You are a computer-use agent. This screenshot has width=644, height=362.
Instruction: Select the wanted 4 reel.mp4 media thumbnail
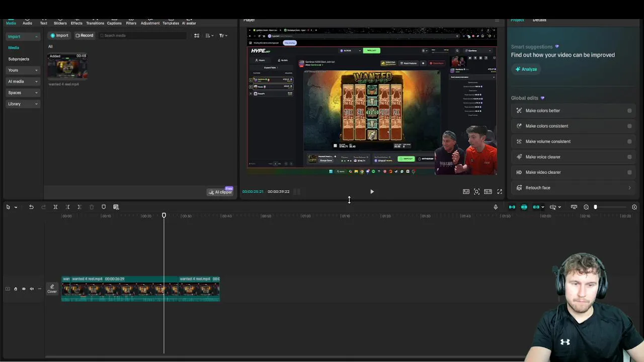click(67, 67)
